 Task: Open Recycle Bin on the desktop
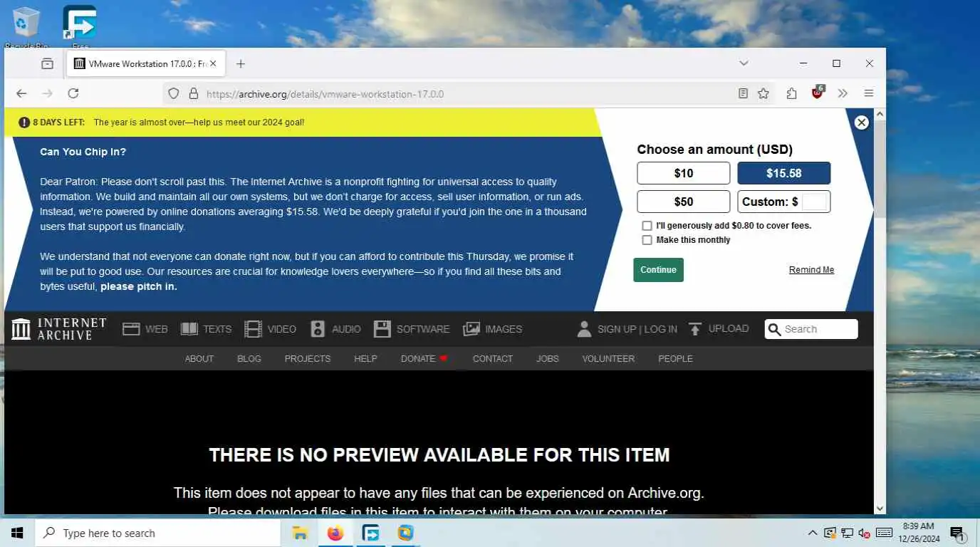[x=26, y=26]
